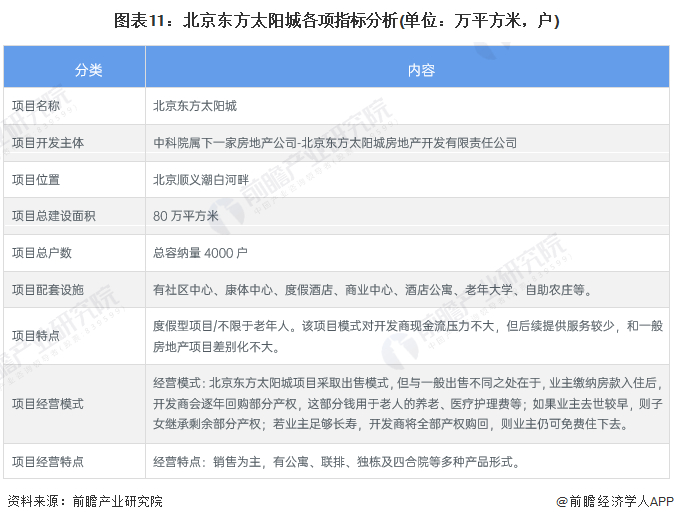Click the chart title 图表11 heading
The width and height of the screenshot is (674, 522).
click(337, 21)
